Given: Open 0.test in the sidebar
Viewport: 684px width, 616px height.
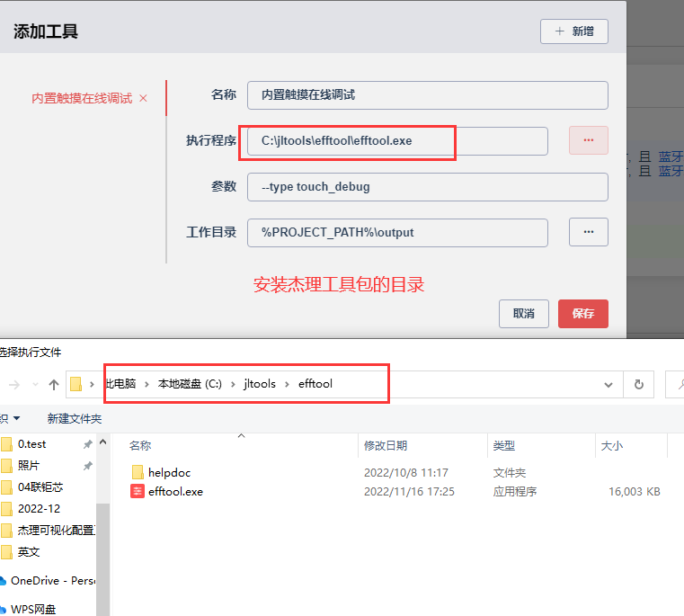Looking at the screenshot, I should pyautogui.click(x=31, y=444).
